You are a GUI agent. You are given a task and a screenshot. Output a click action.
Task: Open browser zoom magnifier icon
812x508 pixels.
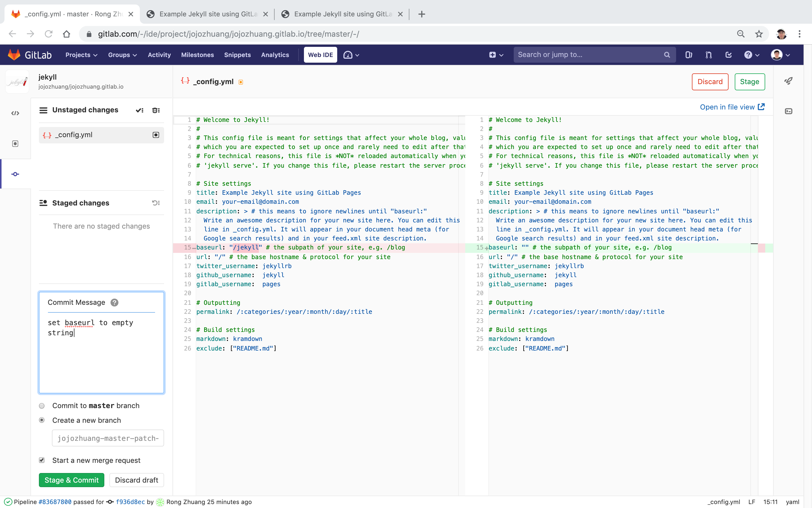(741, 34)
